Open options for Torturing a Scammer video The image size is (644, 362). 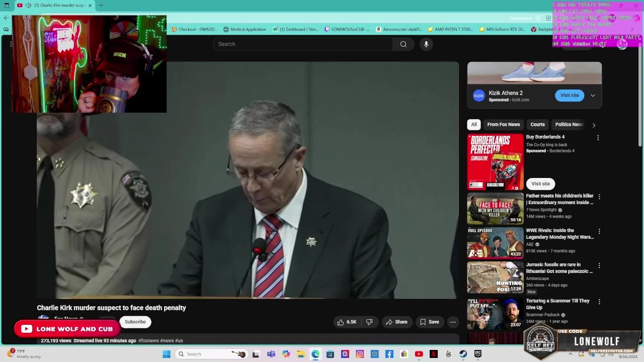599,302
